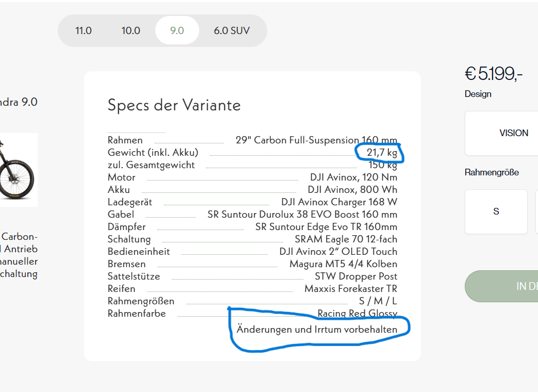Image resolution: width=538 pixels, height=392 pixels.
Task: Click the €5.199,- price text
Action: coord(494,74)
